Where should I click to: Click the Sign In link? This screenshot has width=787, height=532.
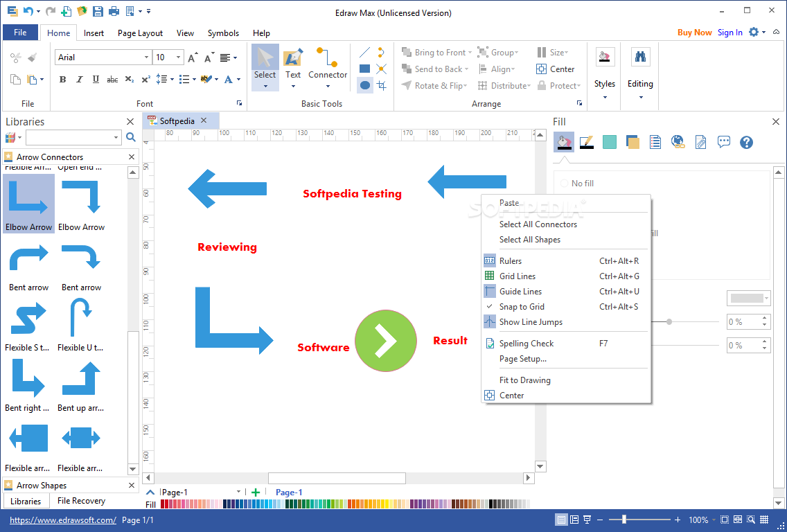click(729, 32)
